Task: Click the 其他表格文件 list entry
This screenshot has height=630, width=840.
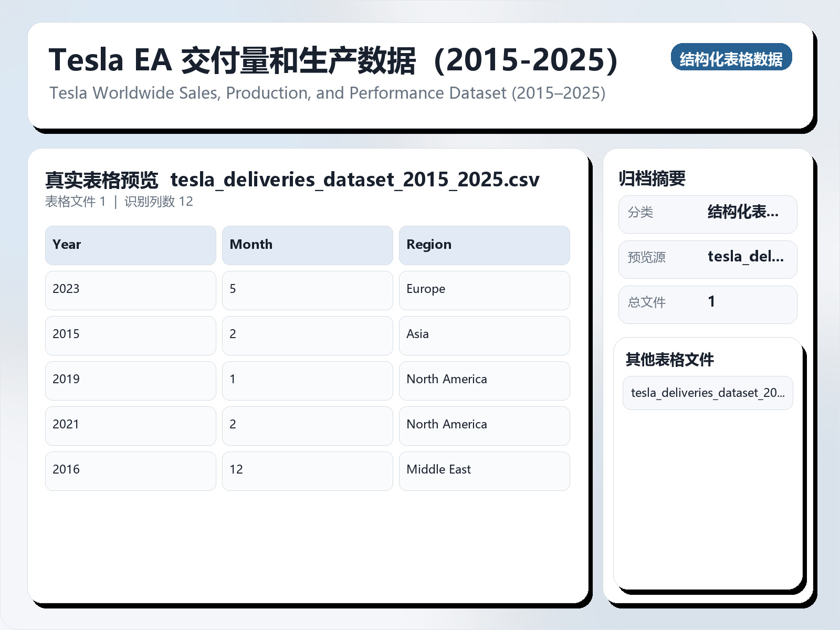Action: click(x=707, y=393)
